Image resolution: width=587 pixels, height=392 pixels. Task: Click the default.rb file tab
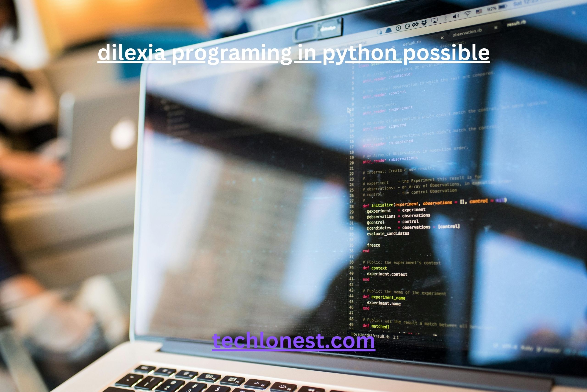[413, 40]
